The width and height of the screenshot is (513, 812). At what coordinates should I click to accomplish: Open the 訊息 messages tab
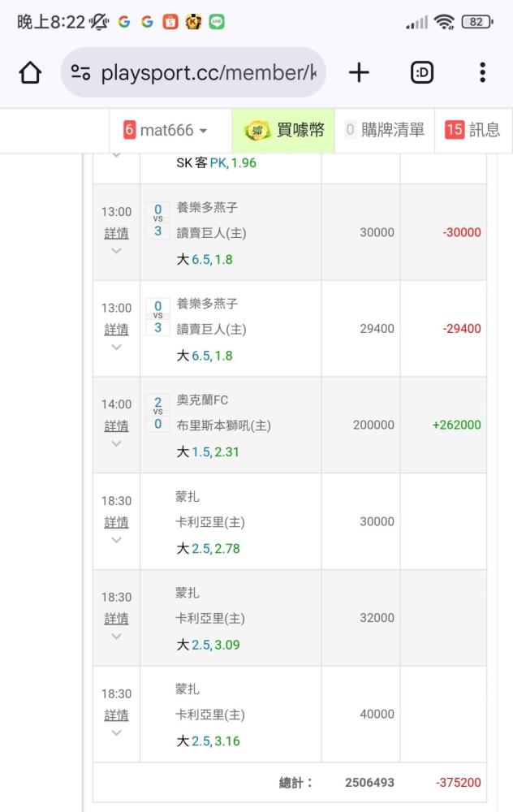(x=484, y=130)
